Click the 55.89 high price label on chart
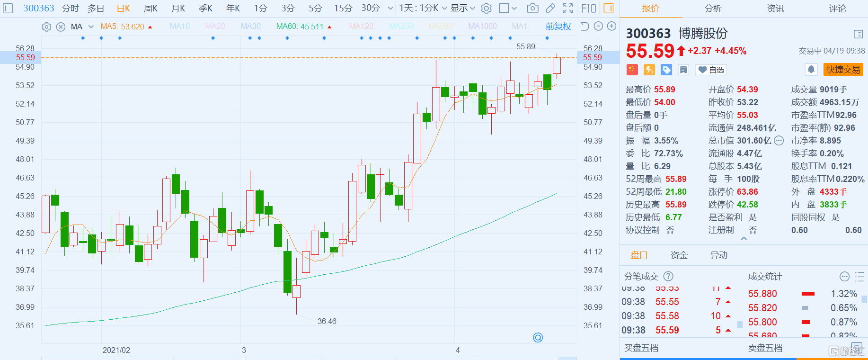 pyautogui.click(x=526, y=46)
